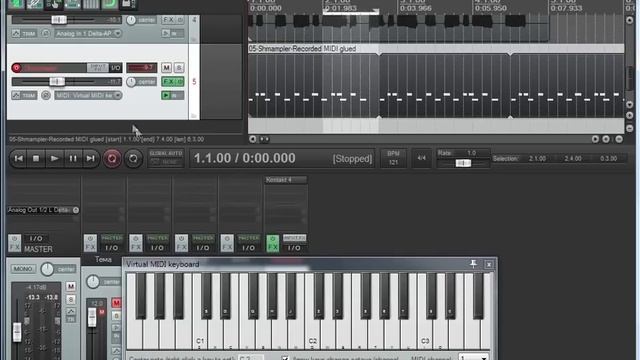Screen dimensions: 640x360
Task: Pause playback in the transport bar
Action: tap(73, 158)
